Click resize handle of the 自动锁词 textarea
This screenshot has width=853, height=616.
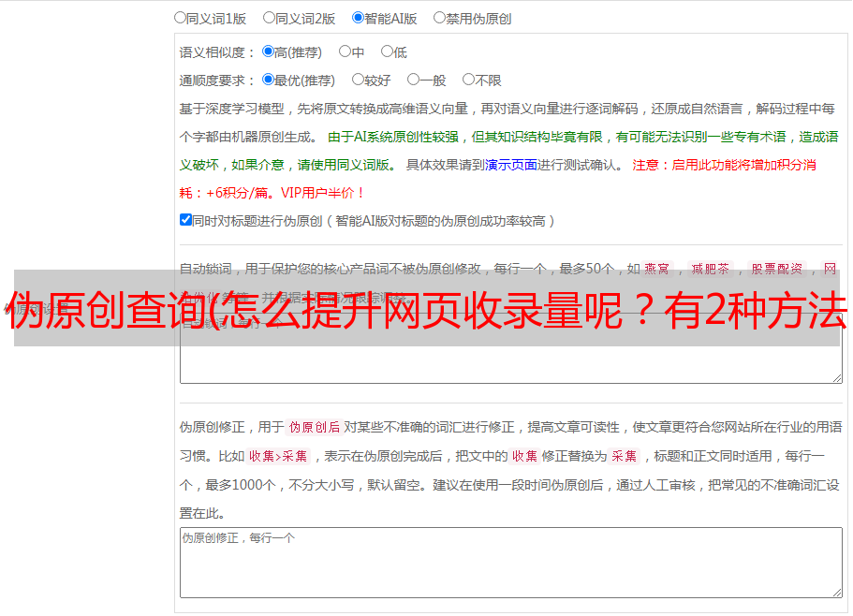pyautogui.click(x=837, y=378)
